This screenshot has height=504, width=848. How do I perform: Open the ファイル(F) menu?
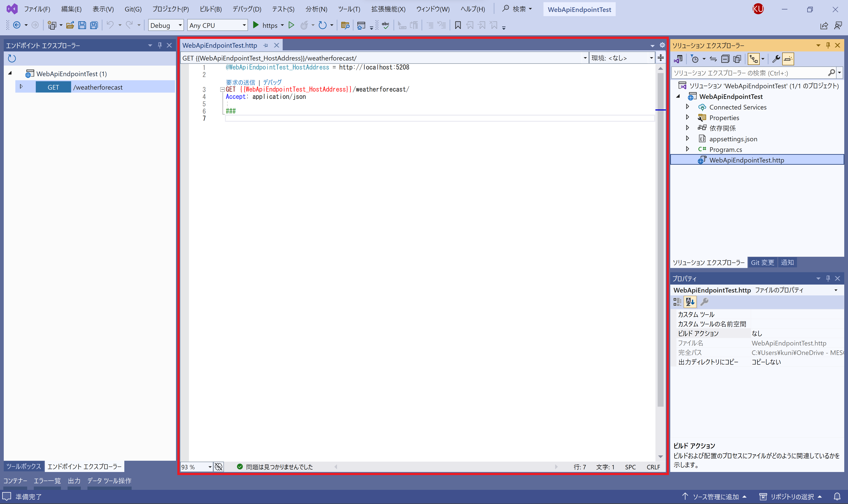click(37, 9)
